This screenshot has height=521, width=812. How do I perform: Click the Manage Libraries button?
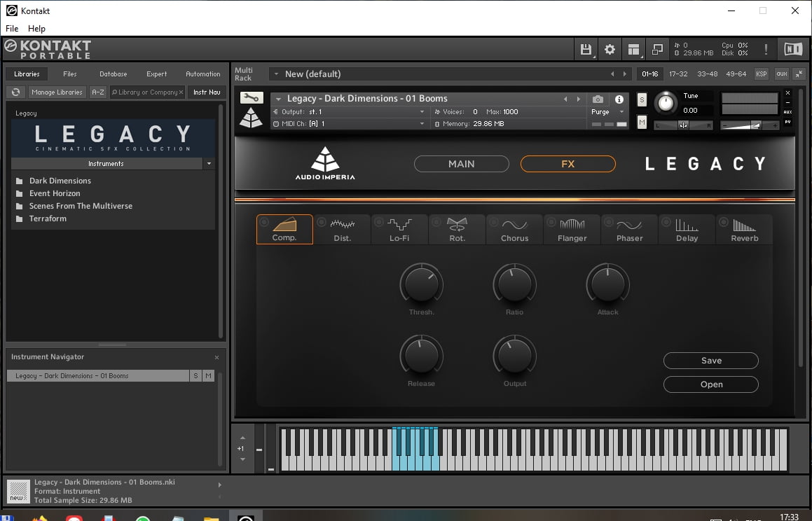click(x=57, y=92)
